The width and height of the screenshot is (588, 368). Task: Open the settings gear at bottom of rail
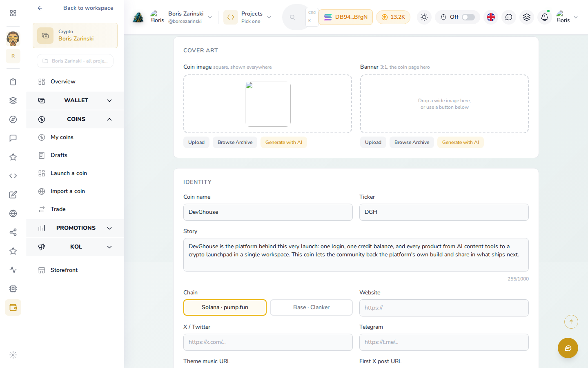pos(13,355)
